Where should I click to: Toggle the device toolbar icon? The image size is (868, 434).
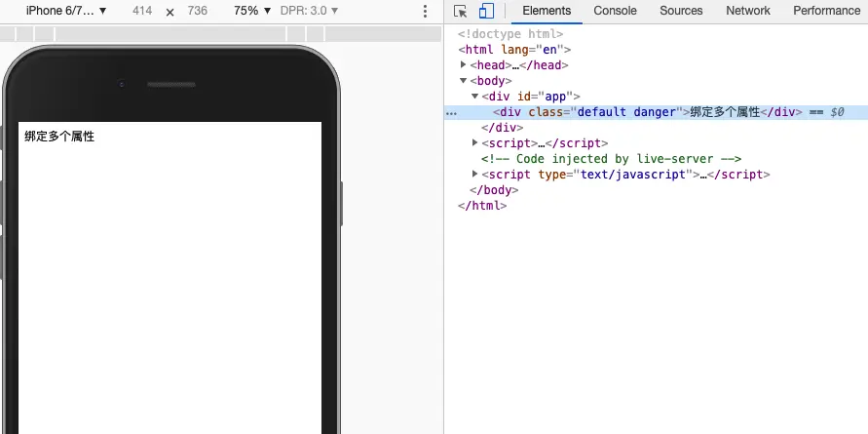tap(486, 11)
